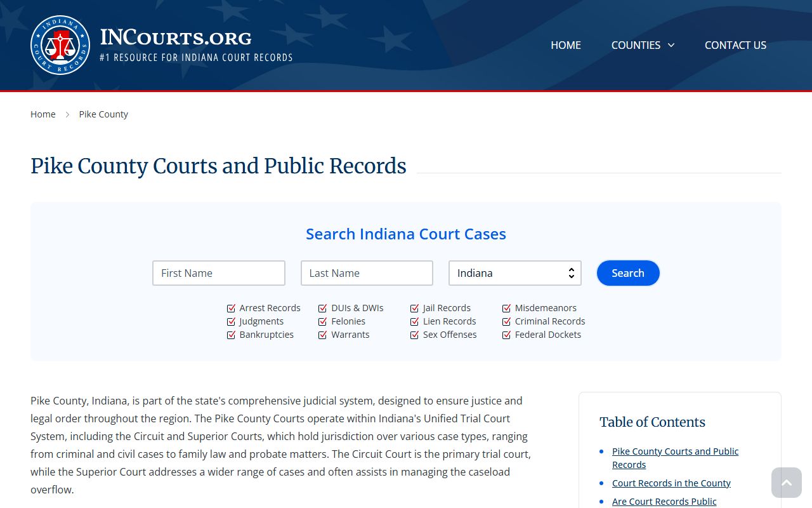Screen dimensions: 812x508
Task: Click the Judgments label
Action: [261, 321]
